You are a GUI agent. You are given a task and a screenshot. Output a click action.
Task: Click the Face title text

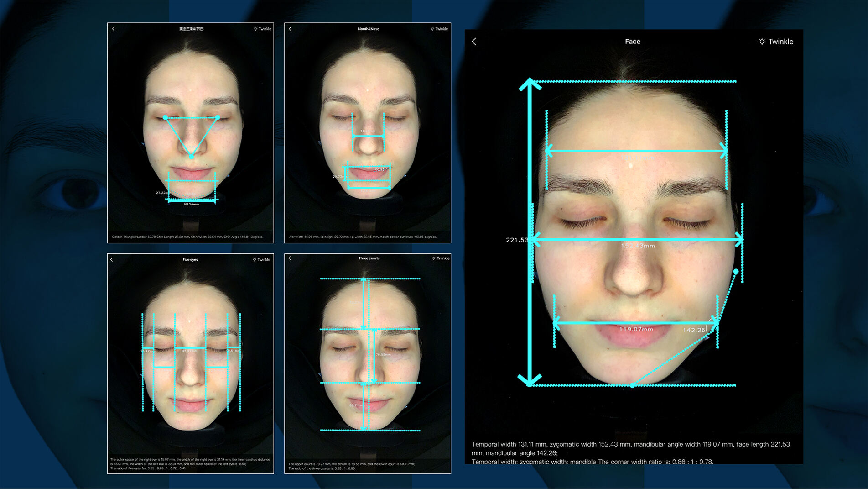[x=633, y=42]
